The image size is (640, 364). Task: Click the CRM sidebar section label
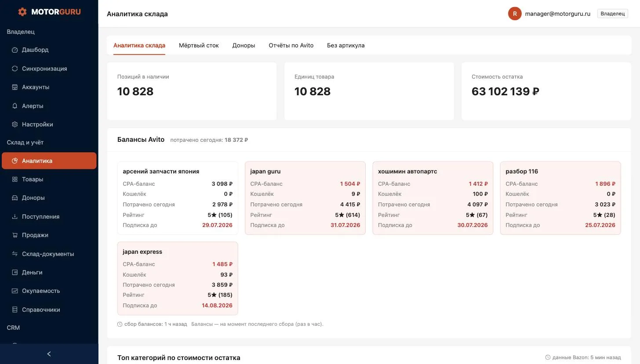[x=13, y=328]
